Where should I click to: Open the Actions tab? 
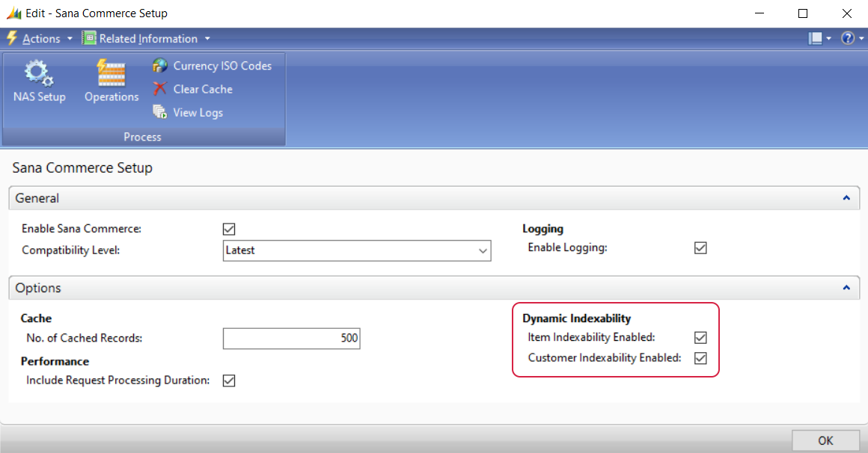coord(41,39)
